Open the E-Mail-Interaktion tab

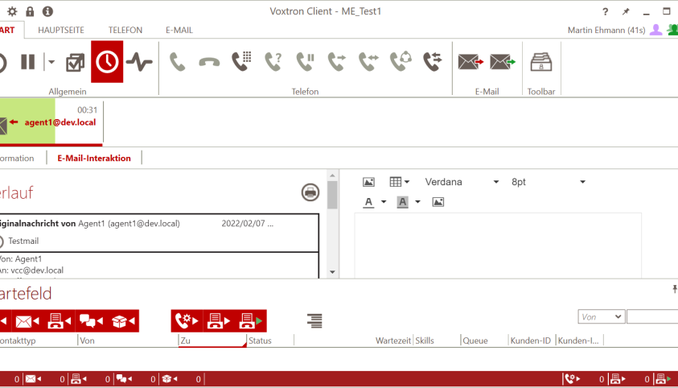94,158
